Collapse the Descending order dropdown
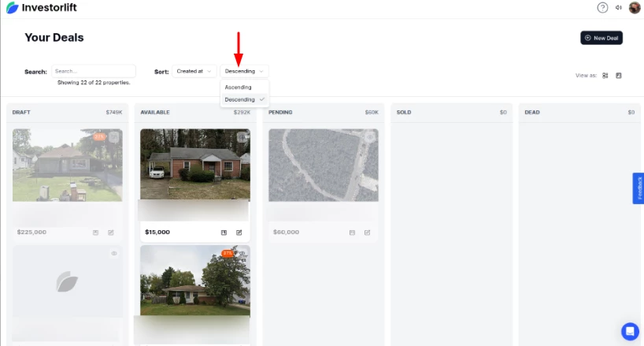The width and height of the screenshot is (644, 346). tap(244, 71)
